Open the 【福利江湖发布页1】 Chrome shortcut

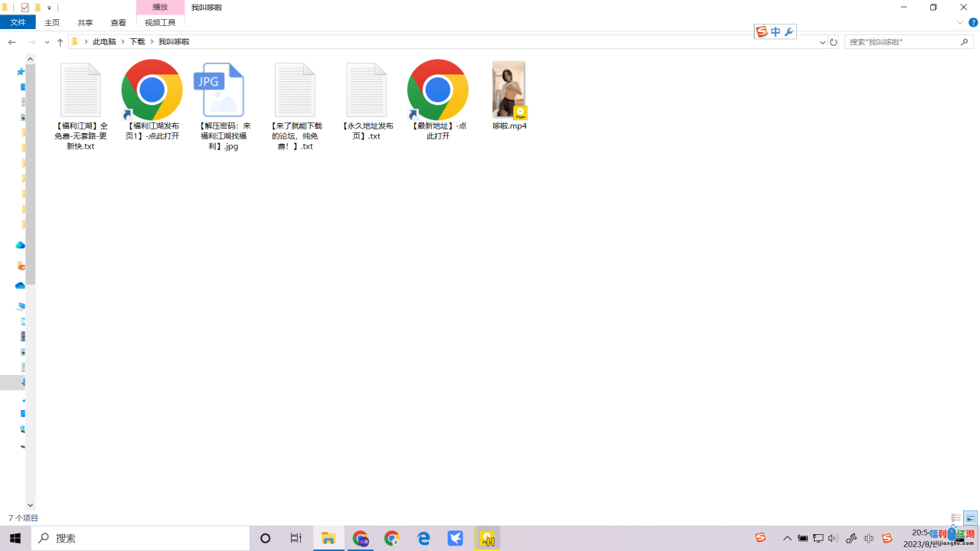coord(152,90)
